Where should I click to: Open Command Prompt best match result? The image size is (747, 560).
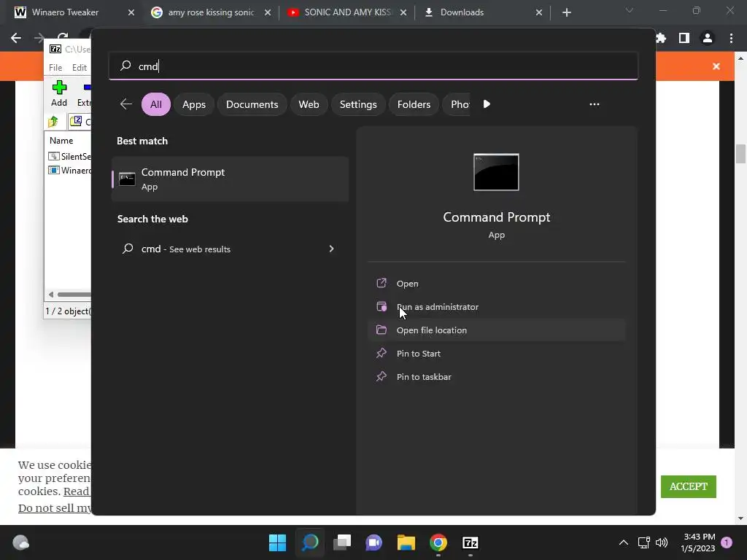click(230, 179)
